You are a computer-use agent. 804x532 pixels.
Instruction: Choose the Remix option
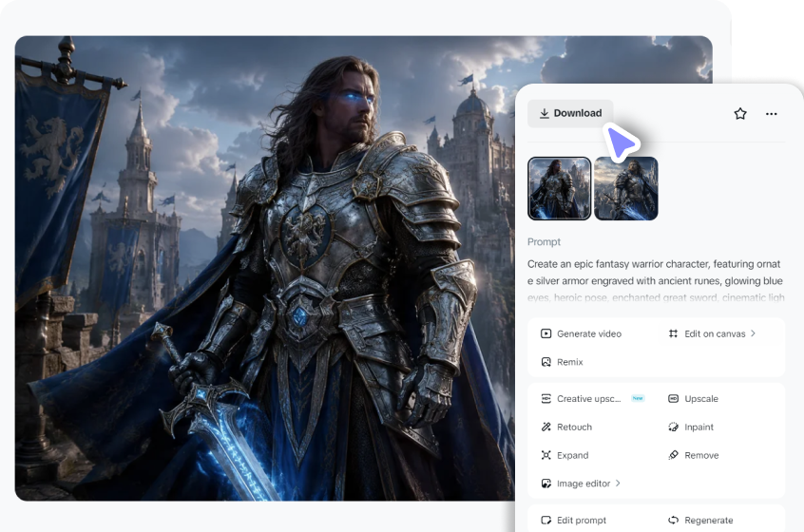tap(562, 362)
